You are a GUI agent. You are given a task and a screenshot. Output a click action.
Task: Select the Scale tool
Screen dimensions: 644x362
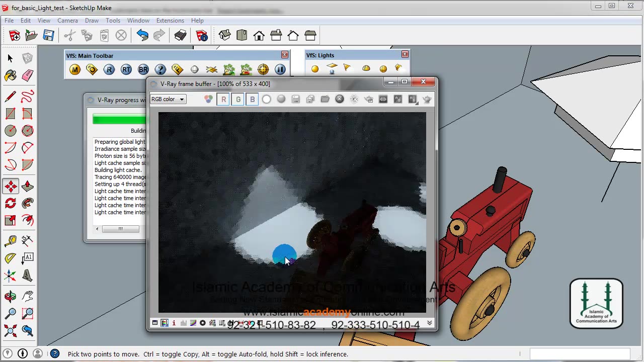(x=10, y=221)
